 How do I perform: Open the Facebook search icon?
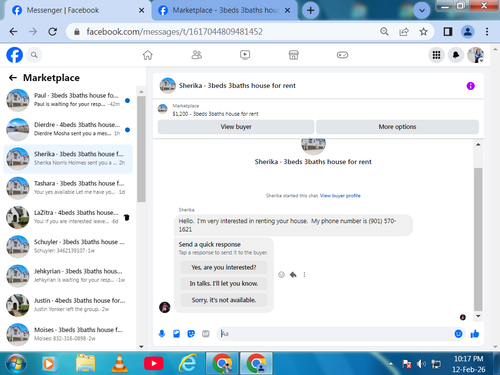[x=34, y=55]
